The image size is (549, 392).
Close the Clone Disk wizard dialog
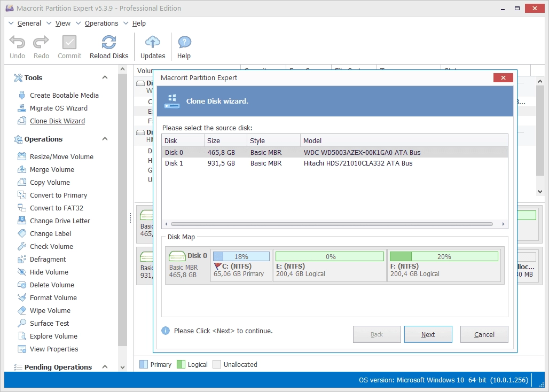click(x=503, y=77)
